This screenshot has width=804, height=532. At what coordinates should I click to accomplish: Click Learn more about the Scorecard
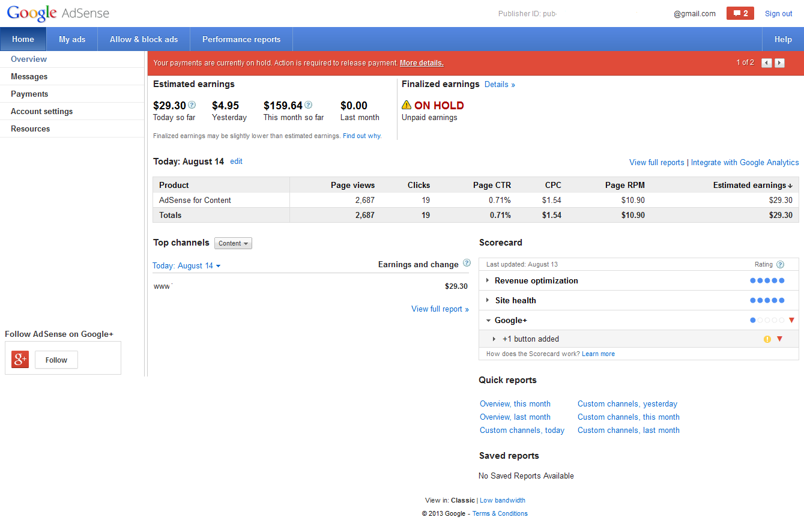[598, 354]
